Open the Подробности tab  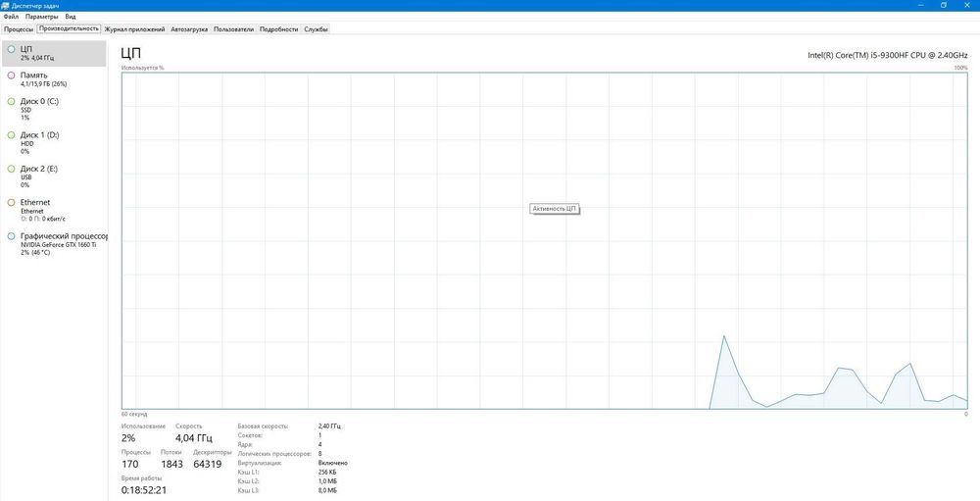pos(278,29)
